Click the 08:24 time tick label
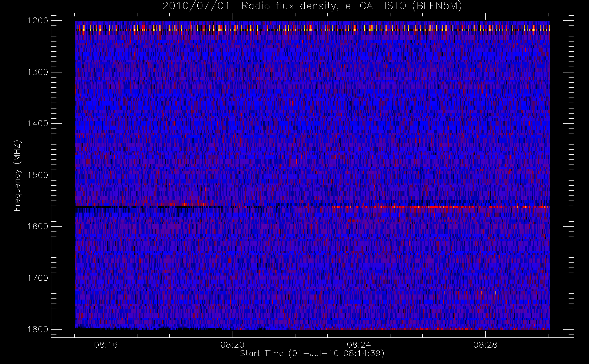 359,345
